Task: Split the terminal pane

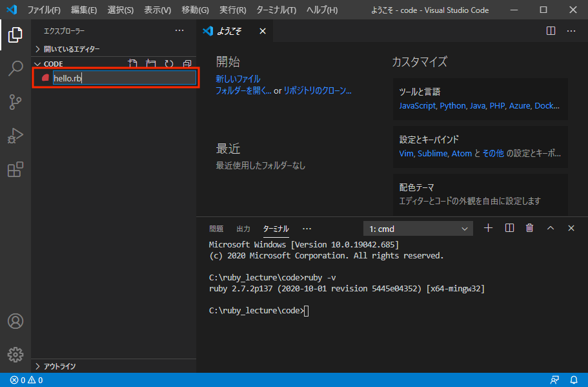Action: pyautogui.click(x=509, y=228)
